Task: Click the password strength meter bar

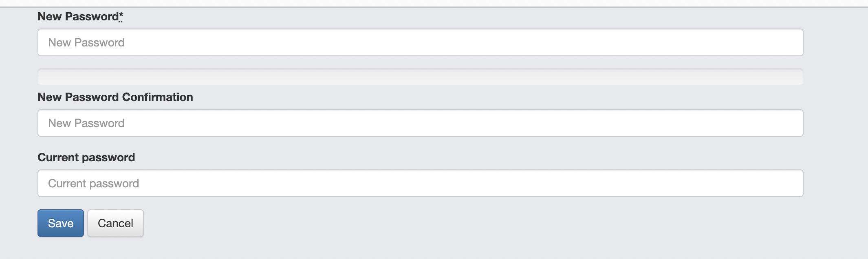Action: click(420, 77)
